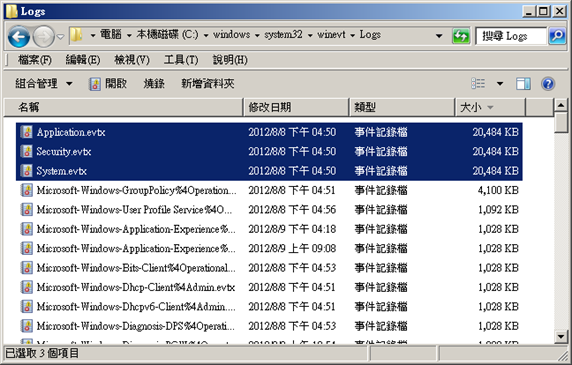Expand the arrow after windows breadcrumb
This screenshot has width=572, height=365.
pos(258,35)
